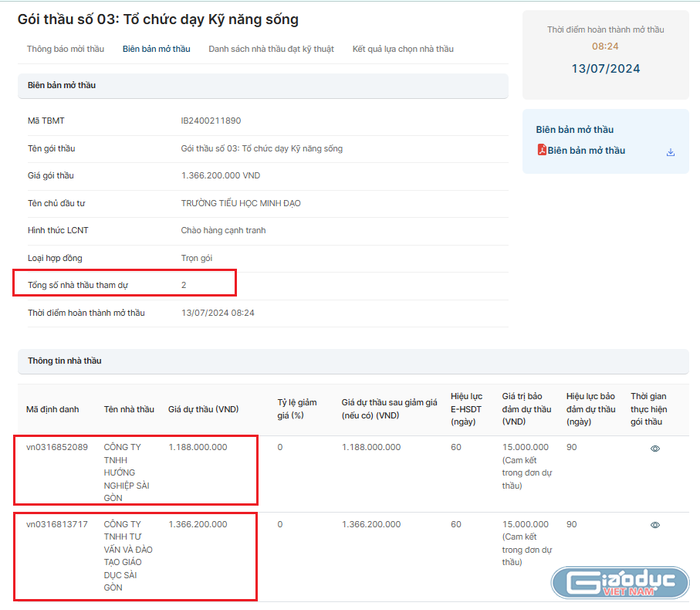View details for Hướng Nghiệp Sài Gòn bid
Screen dimensions: 700x610
(655, 449)
